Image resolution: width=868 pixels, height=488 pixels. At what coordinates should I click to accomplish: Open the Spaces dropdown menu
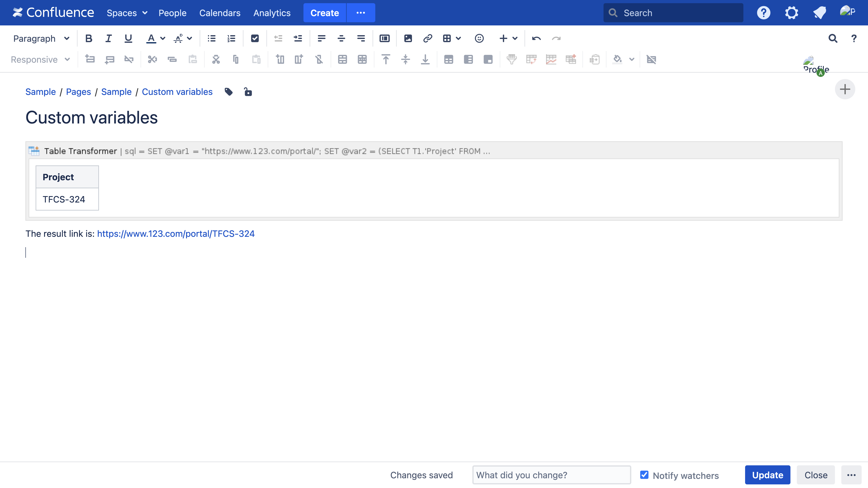[x=127, y=13]
